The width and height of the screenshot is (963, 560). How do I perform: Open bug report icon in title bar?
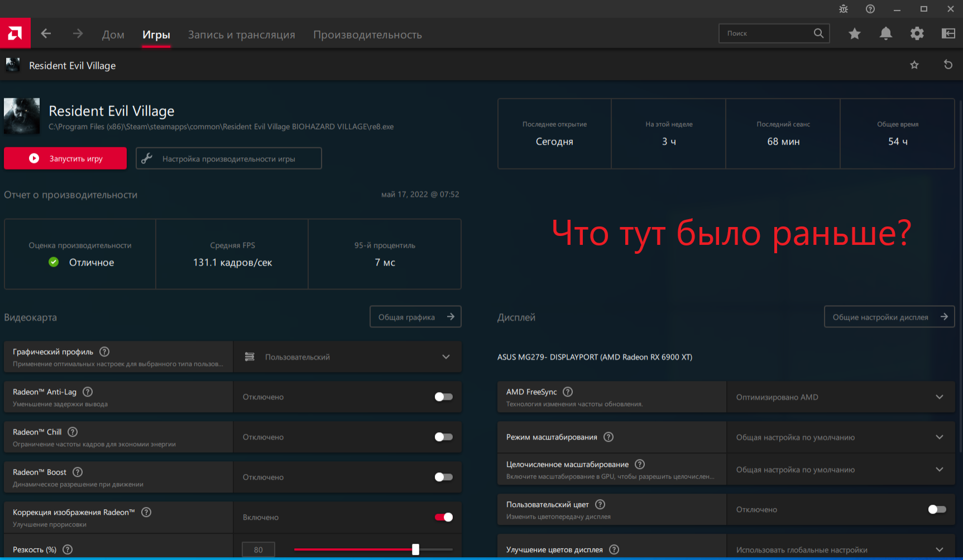tap(844, 9)
